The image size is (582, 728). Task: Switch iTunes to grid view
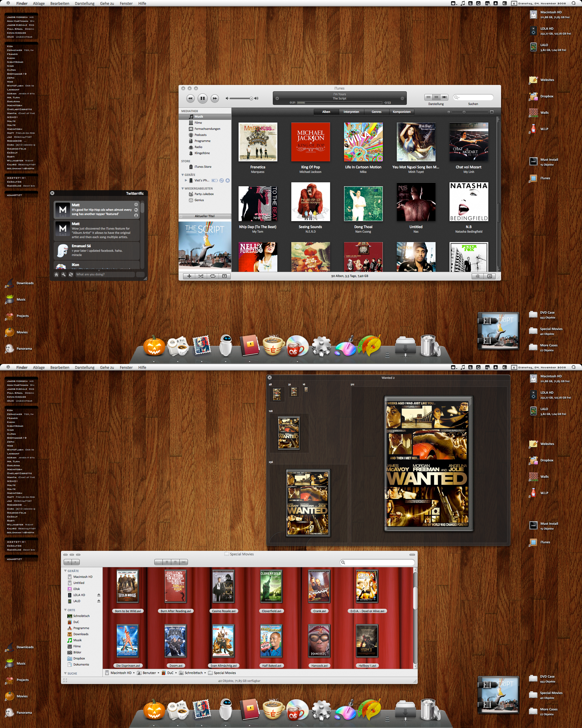[436, 97]
